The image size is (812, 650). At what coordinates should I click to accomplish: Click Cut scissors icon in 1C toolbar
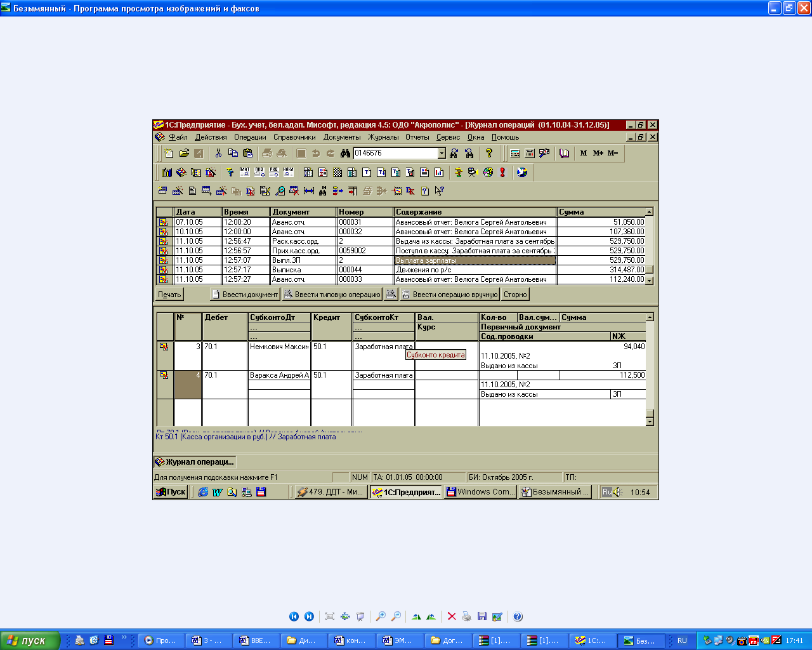218,153
